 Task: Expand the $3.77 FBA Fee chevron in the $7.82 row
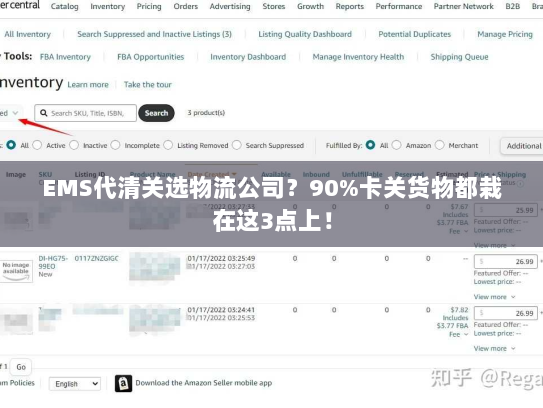pos(466,334)
